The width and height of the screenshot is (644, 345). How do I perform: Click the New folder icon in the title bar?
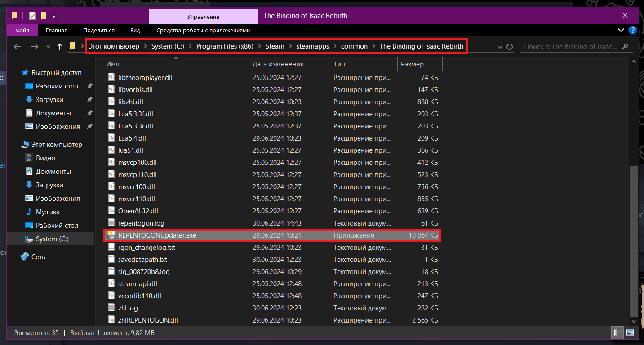[44, 16]
